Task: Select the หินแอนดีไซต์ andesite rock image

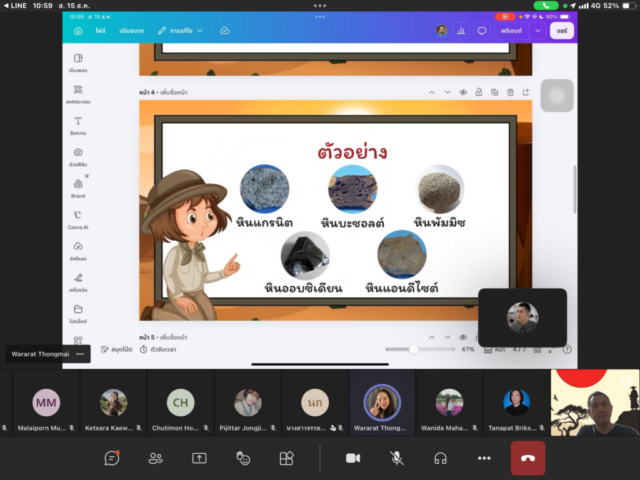Action: point(402,254)
